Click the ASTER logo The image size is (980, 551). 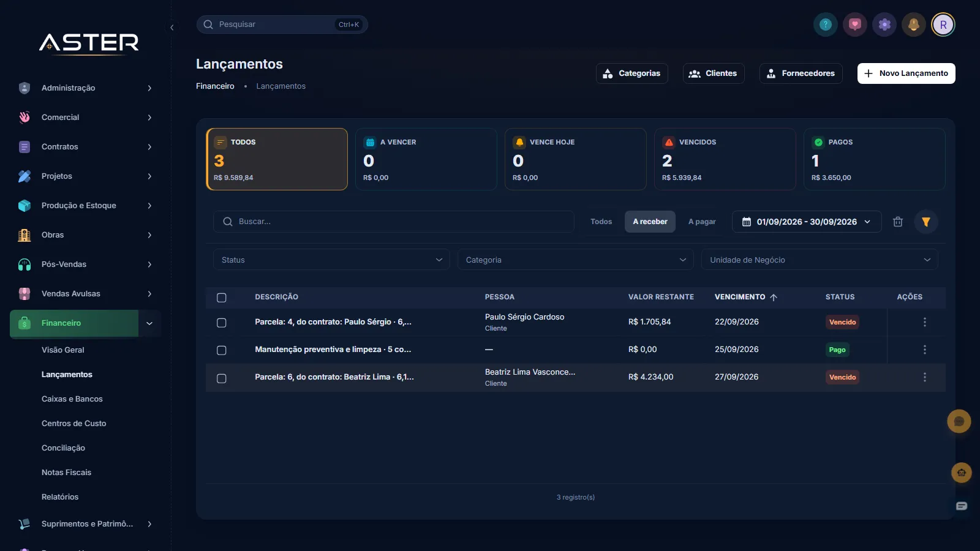(89, 43)
